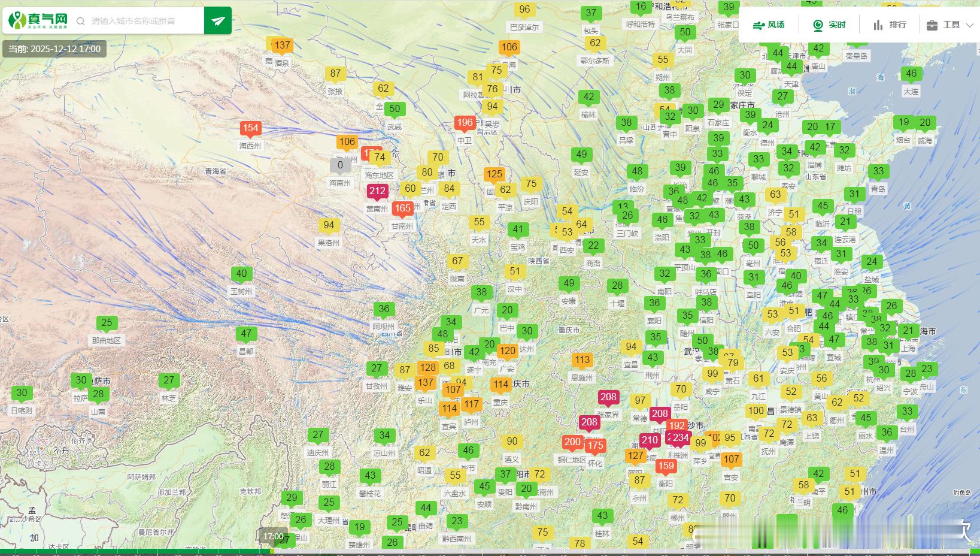Image resolution: width=980 pixels, height=556 pixels.
Task: Click the 青海省 province label
Action: (x=216, y=171)
